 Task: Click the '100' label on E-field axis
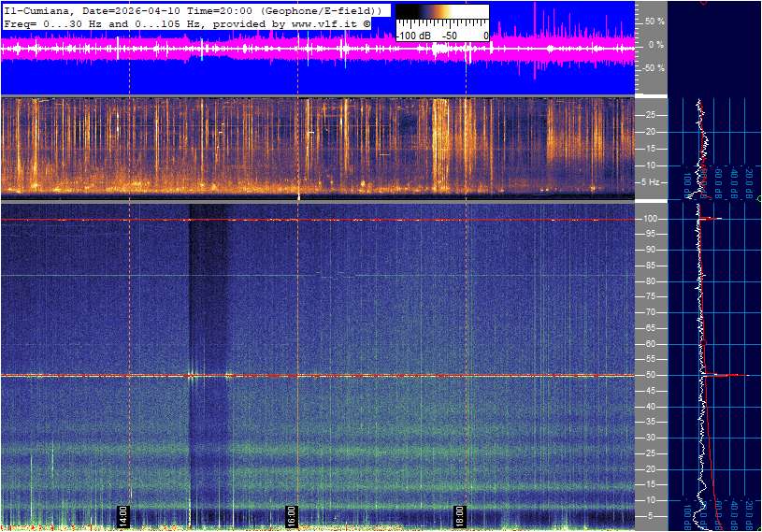[650, 219]
